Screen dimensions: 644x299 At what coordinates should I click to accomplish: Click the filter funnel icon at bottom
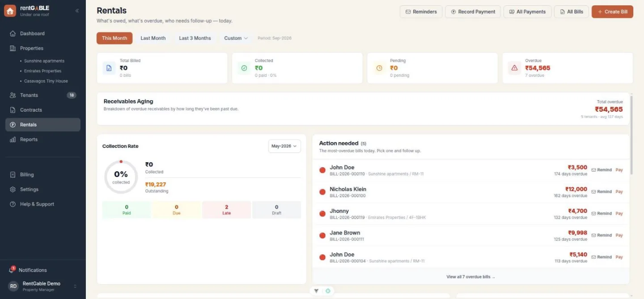click(316, 291)
